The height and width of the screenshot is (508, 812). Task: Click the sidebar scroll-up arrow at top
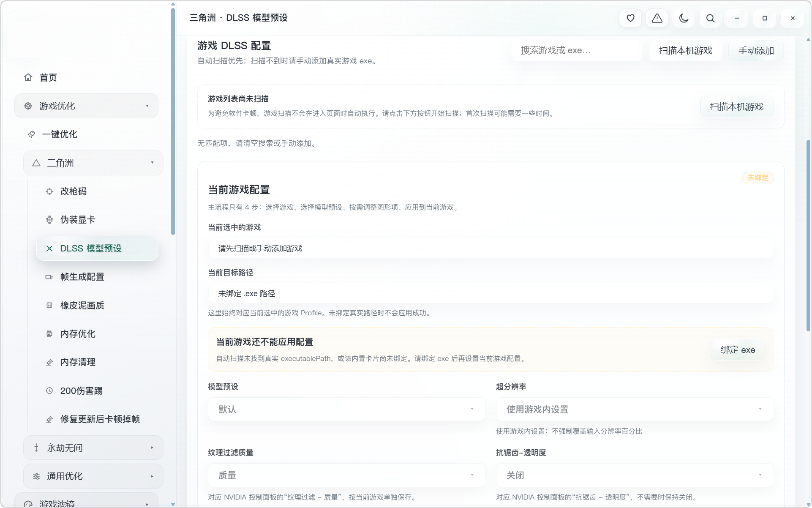tap(173, 4)
